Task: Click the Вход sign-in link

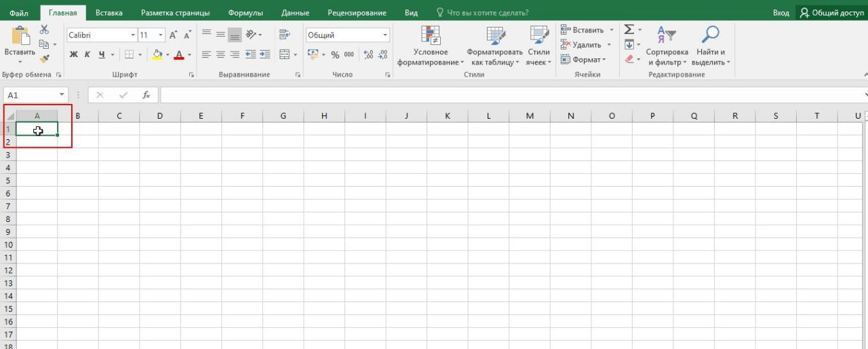Action: [781, 12]
